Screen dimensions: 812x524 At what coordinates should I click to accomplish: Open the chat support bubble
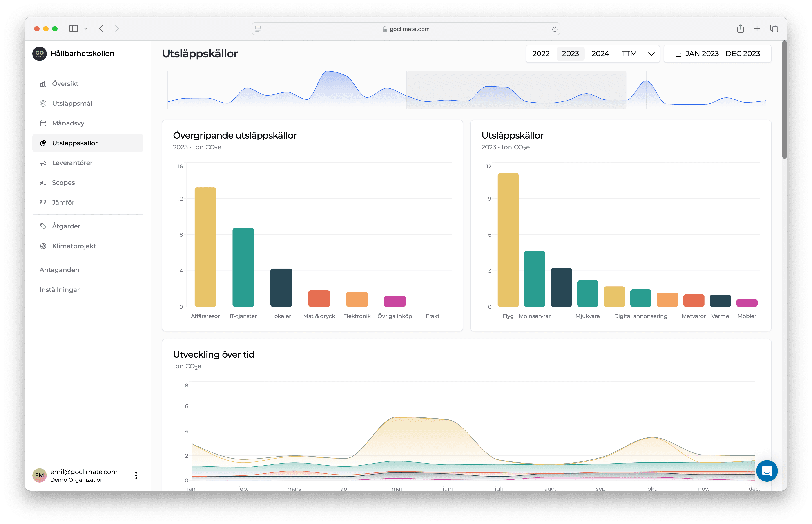pyautogui.click(x=767, y=471)
